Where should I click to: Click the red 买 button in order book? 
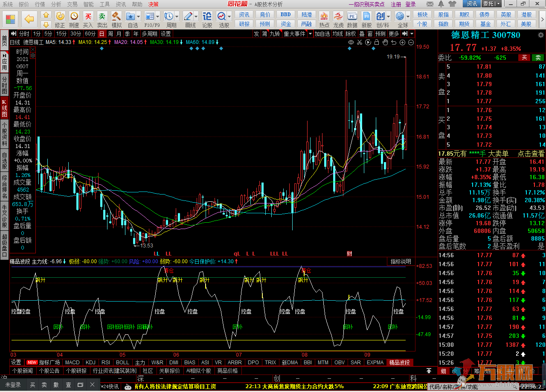524,58
